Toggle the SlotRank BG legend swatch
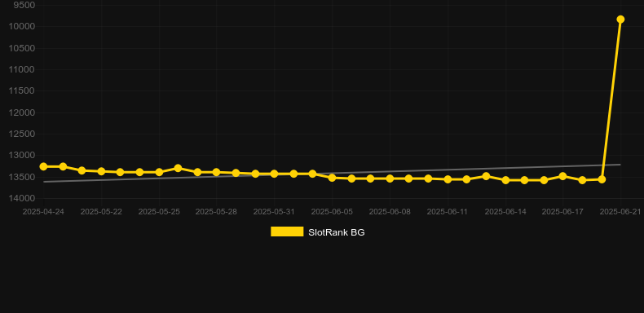 (x=287, y=231)
